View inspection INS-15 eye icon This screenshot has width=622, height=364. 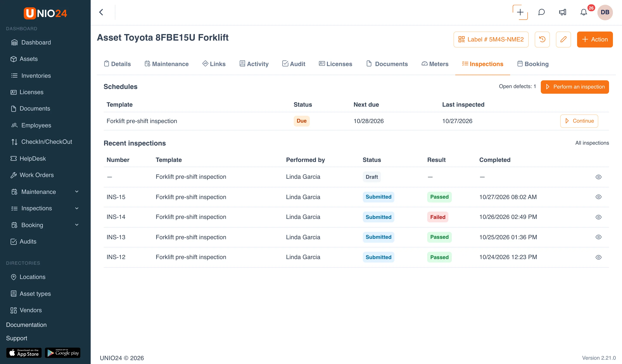(598, 197)
